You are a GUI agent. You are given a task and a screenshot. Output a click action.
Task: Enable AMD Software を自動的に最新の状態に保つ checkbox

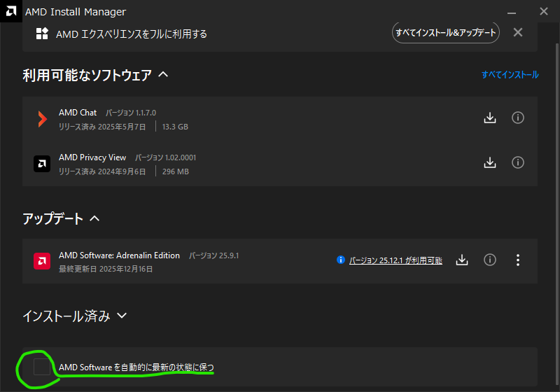coord(42,367)
